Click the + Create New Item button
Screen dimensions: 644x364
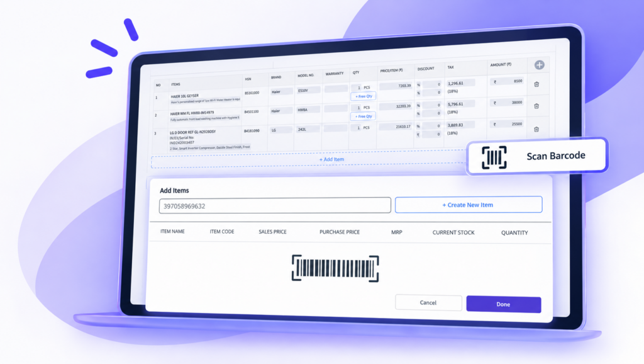(x=468, y=205)
